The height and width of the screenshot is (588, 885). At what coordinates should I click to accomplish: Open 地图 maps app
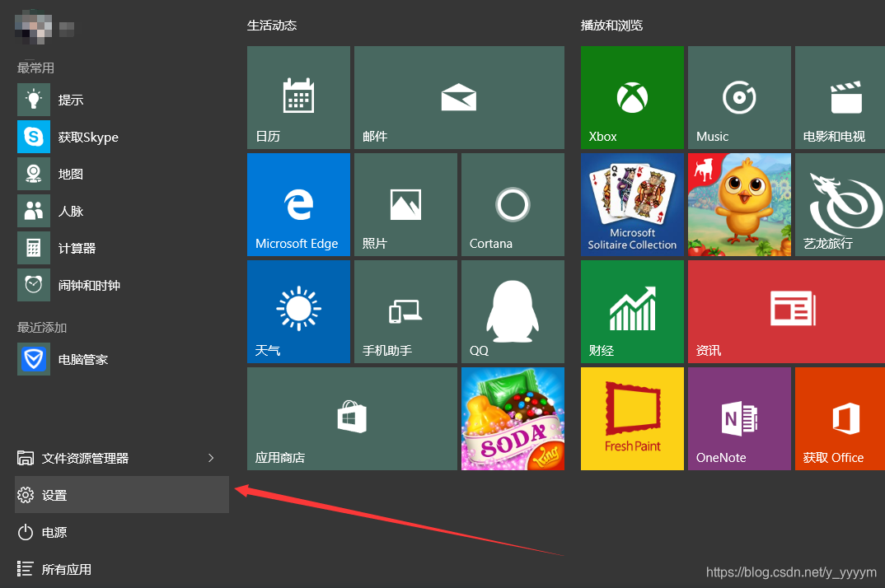(x=122, y=175)
